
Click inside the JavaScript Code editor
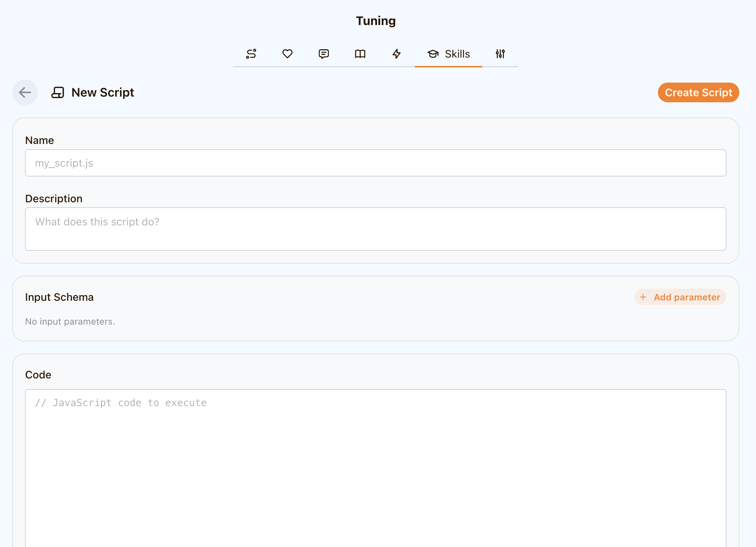tap(375, 455)
